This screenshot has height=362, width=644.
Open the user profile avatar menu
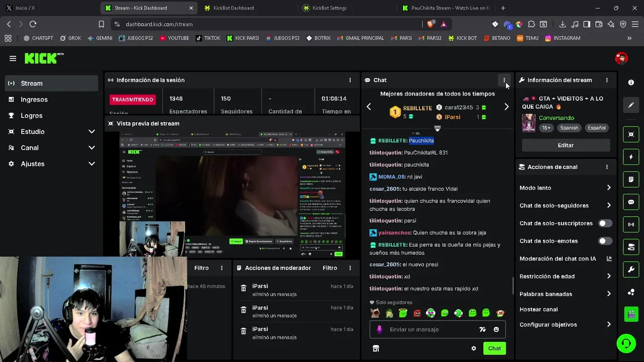click(621, 58)
